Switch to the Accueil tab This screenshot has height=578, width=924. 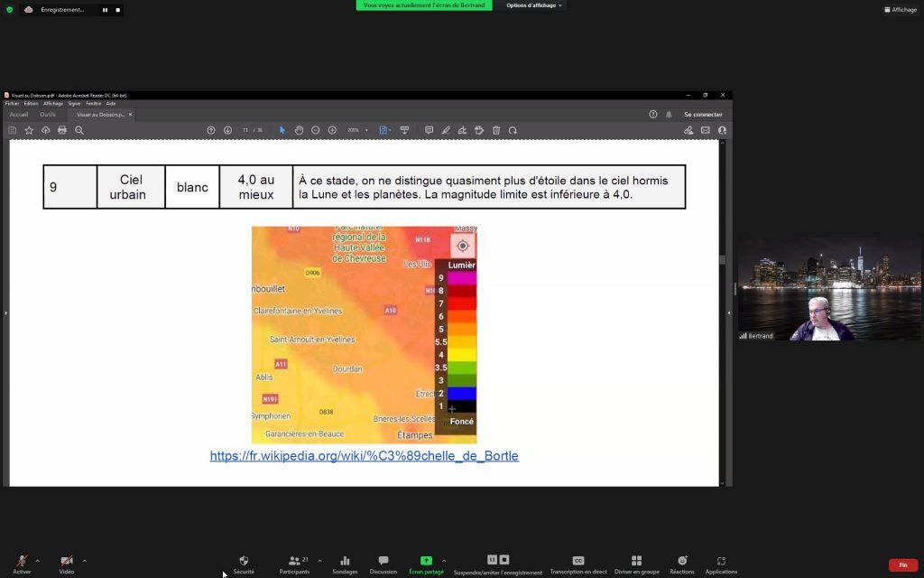[19, 115]
